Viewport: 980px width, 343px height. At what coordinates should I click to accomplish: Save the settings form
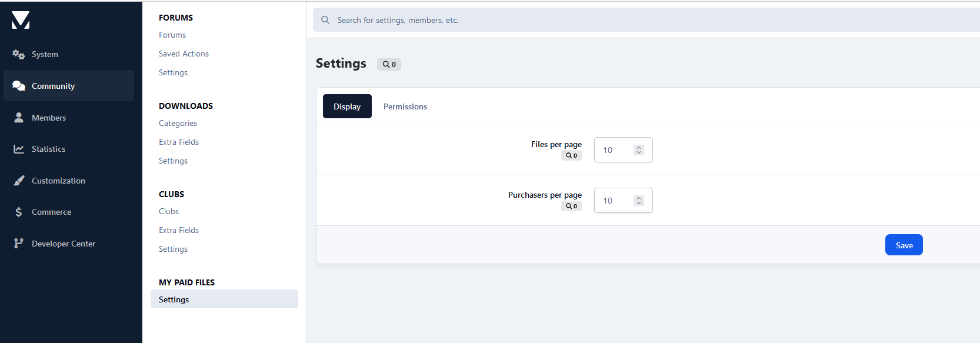(904, 245)
